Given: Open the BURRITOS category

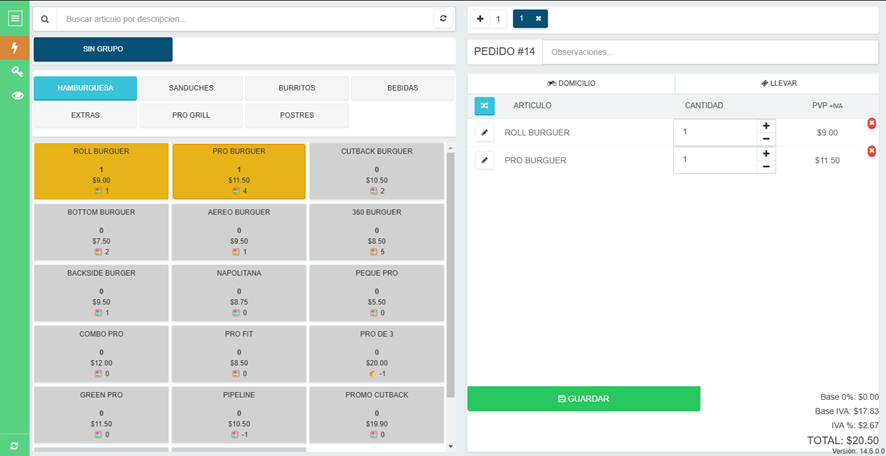Looking at the screenshot, I should click(297, 88).
